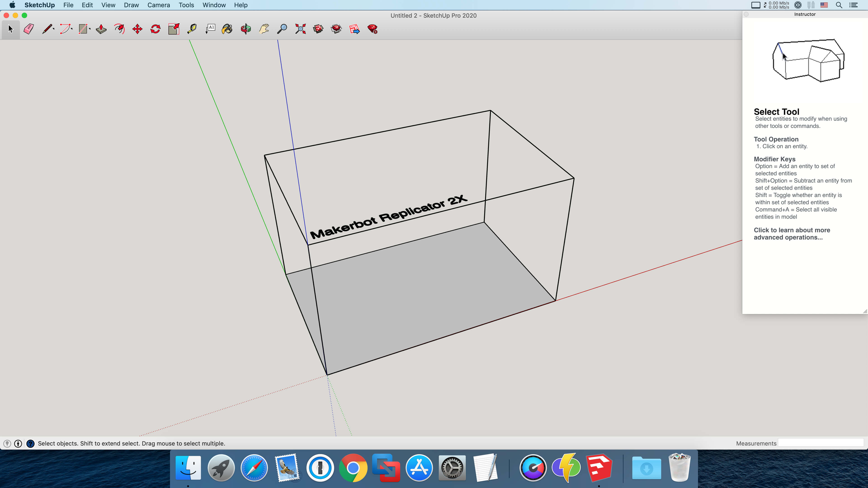Expand the Line tool dropdown arrow
This screenshot has width=868, height=488.
point(54,29)
